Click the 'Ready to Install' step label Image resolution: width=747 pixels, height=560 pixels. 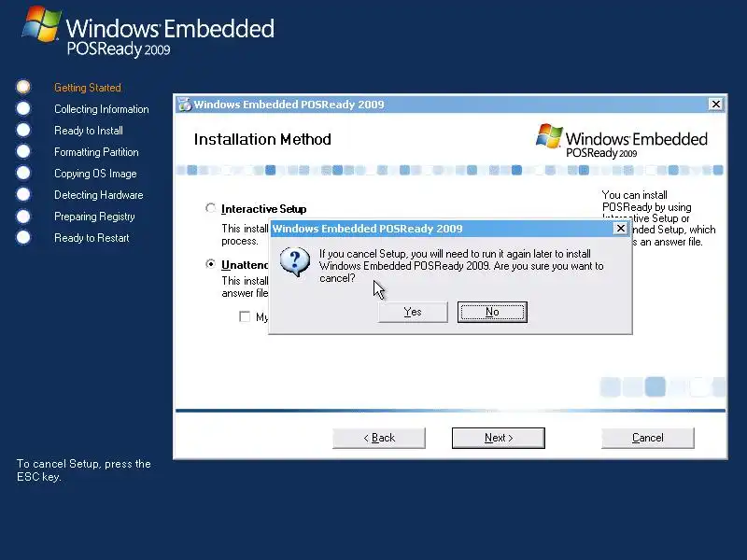pyautogui.click(x=89, y=131)
